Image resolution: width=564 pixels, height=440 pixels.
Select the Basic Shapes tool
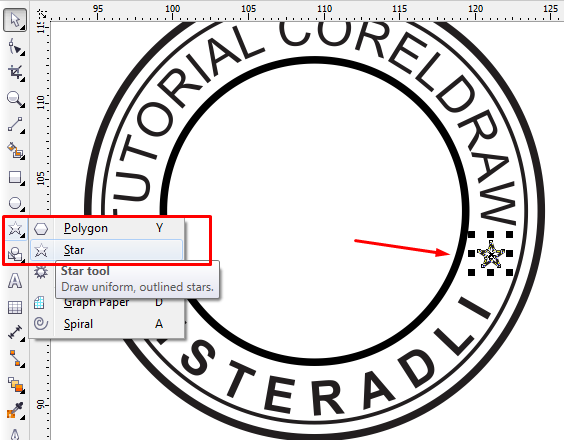(15, 254)
